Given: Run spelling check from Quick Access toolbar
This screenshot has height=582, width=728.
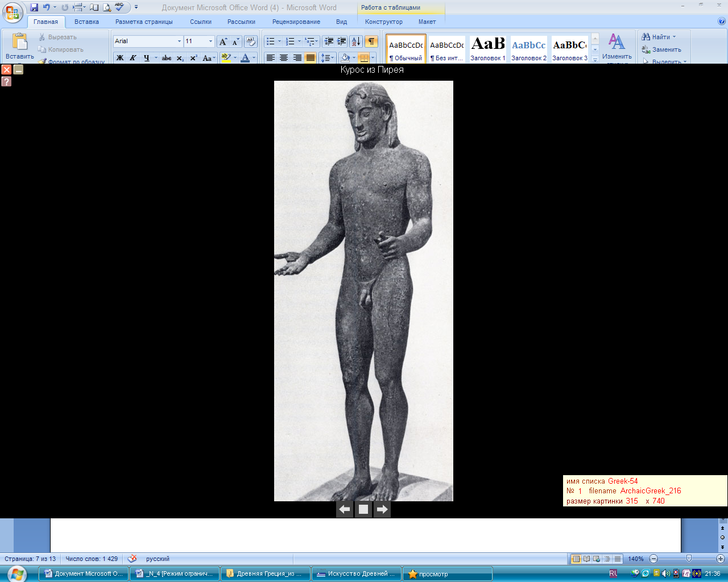Looking at the screenshot, I should 119,7.
